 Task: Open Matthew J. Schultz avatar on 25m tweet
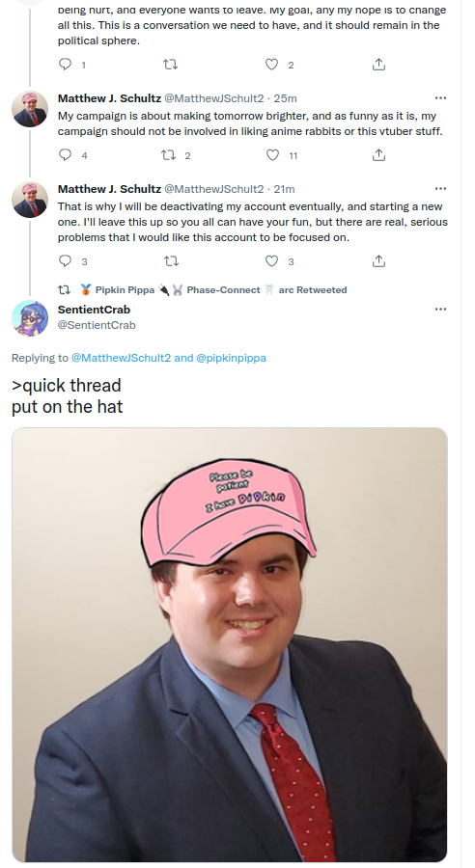[x=30, y=110]
